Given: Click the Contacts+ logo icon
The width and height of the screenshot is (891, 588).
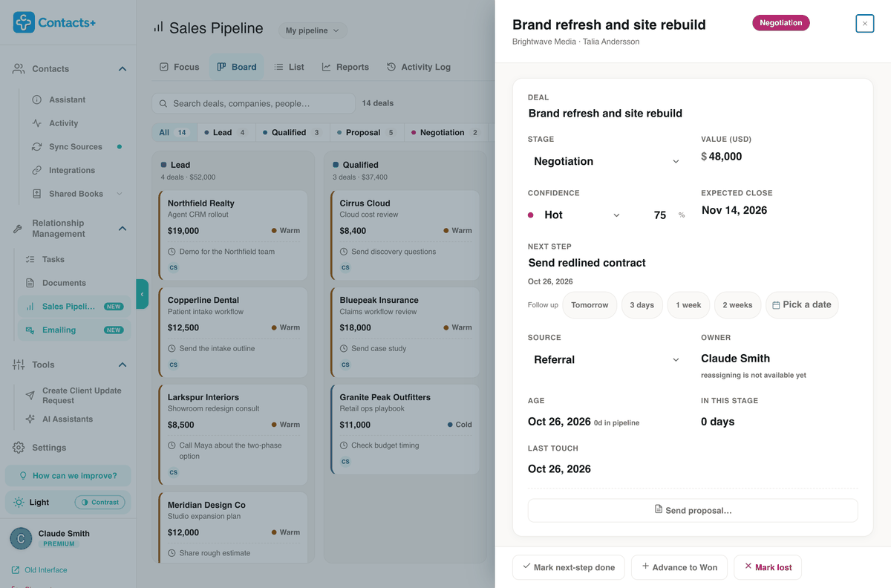Looking at the screenshot, I should (x=24, y=22).
